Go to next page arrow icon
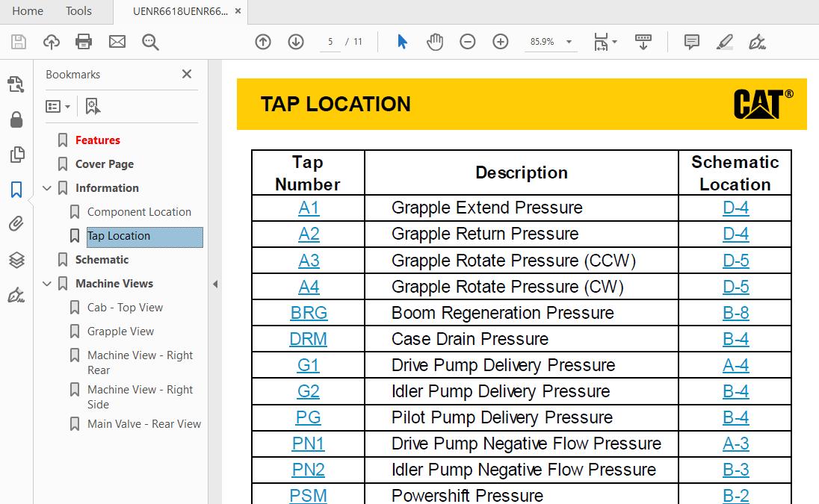 pyautogui.click(x=296, y=42)
